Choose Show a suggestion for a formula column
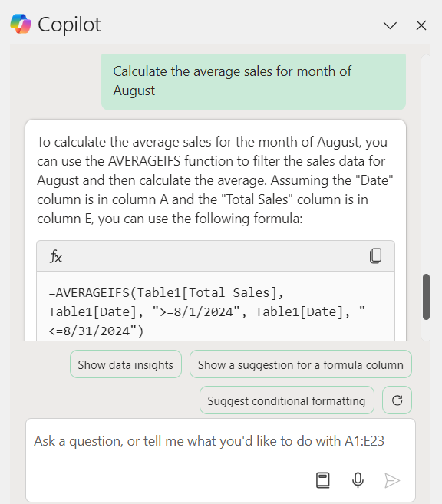 tap(301, 364)
